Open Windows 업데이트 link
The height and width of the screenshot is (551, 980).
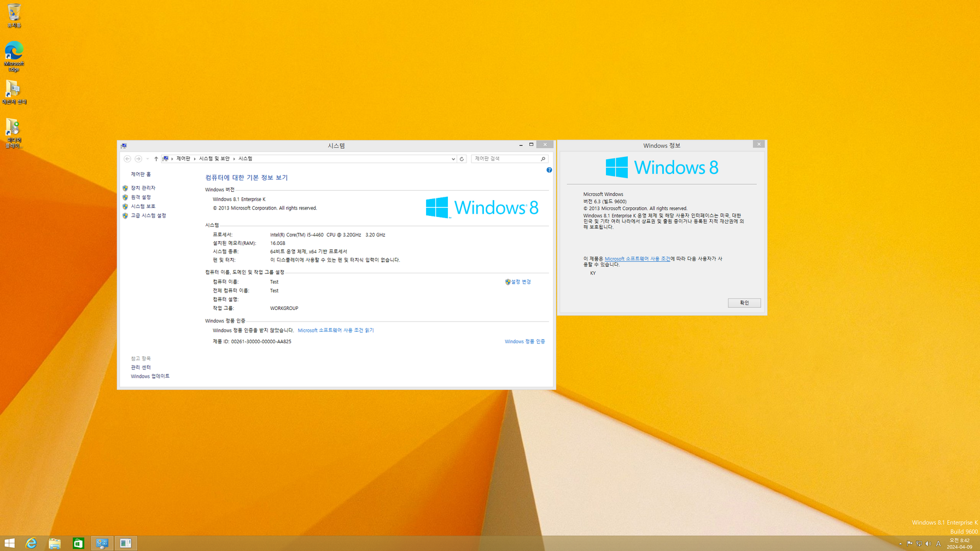pyautogui.click(x=150, y=377)
